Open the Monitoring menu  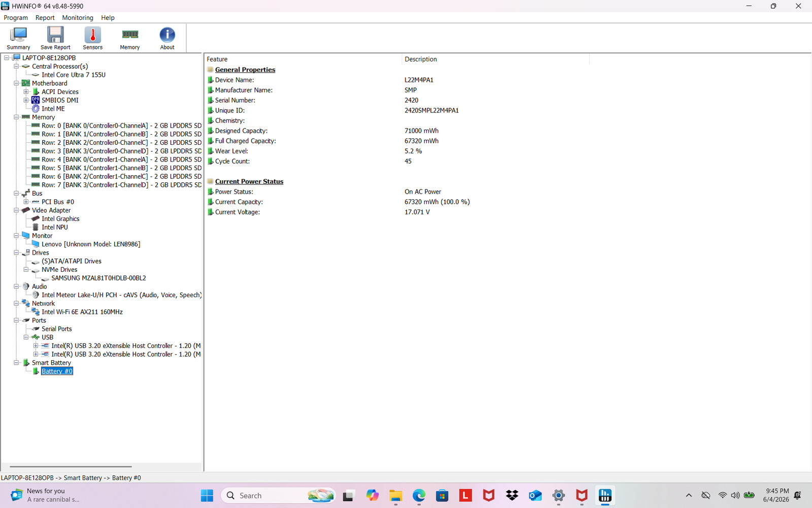[x=78, y=18]
